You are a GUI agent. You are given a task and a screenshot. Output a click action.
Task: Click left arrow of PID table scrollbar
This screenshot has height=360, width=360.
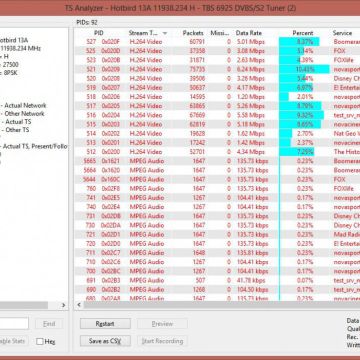pos(79,305)
